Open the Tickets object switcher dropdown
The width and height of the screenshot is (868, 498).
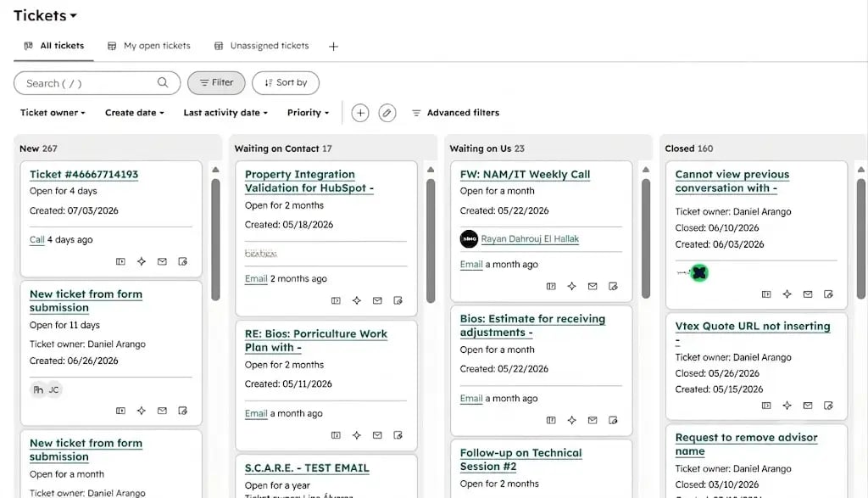pos(46,15)
